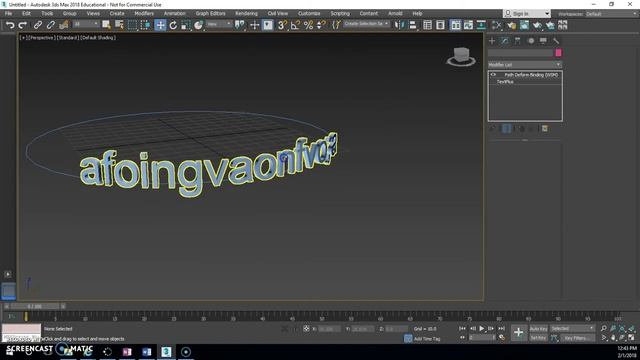
Task: Open the Animation menu
Action: pos(174,13)
